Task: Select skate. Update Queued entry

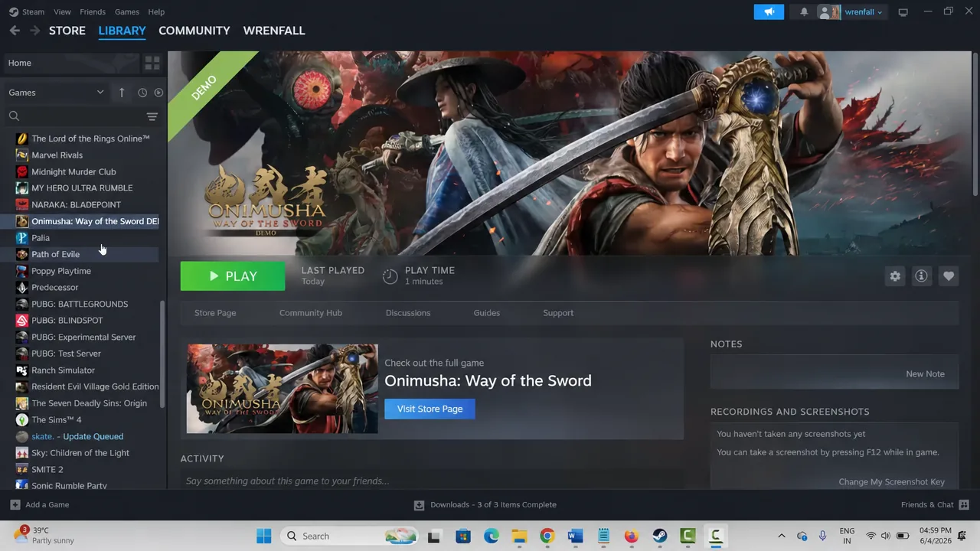Action: coord(80,436)
